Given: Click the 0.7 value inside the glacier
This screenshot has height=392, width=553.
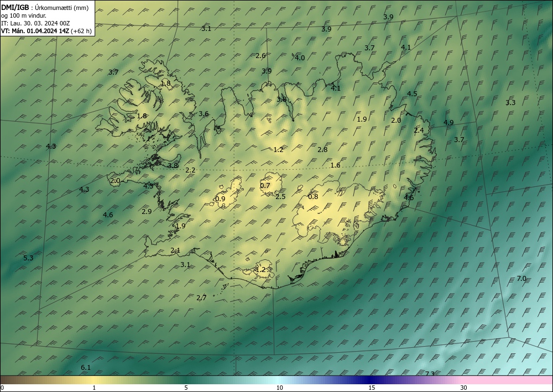Looking at the screenshot, I should coord(265,186).
